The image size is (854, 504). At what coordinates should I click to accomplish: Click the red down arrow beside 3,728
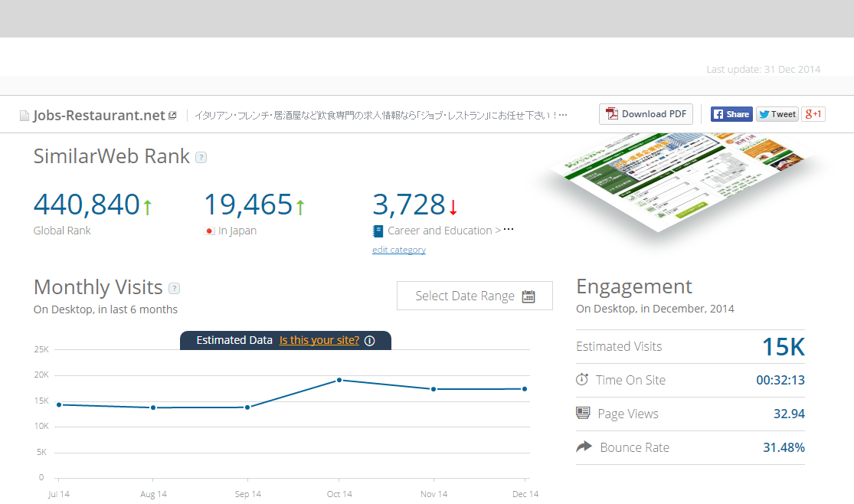(453, 207)
